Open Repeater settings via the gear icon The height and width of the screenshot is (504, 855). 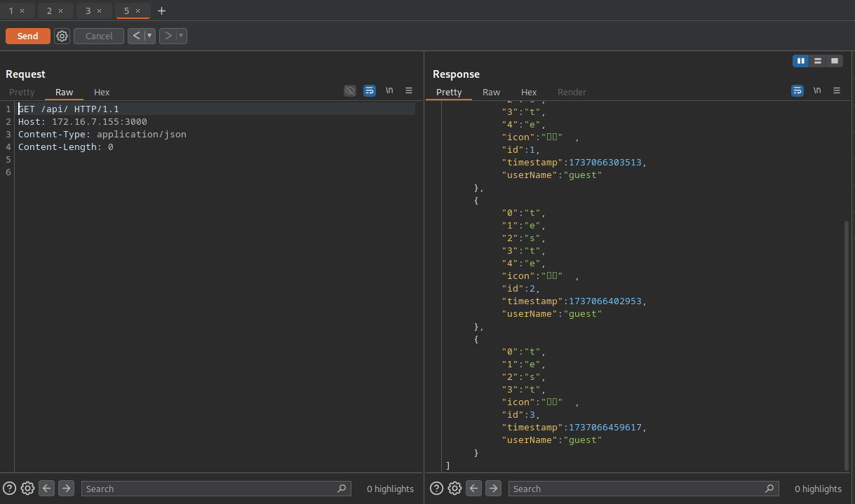click(62, 36)
